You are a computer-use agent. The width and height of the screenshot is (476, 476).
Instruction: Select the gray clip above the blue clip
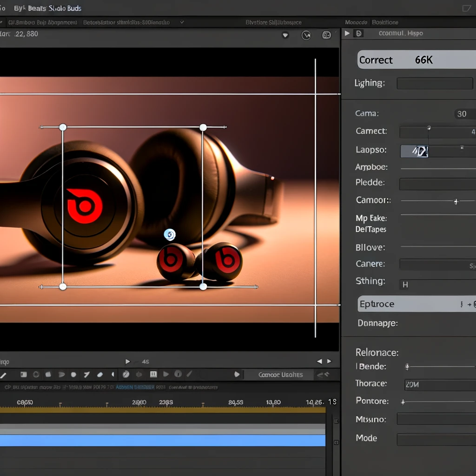[x=163, y=429]
